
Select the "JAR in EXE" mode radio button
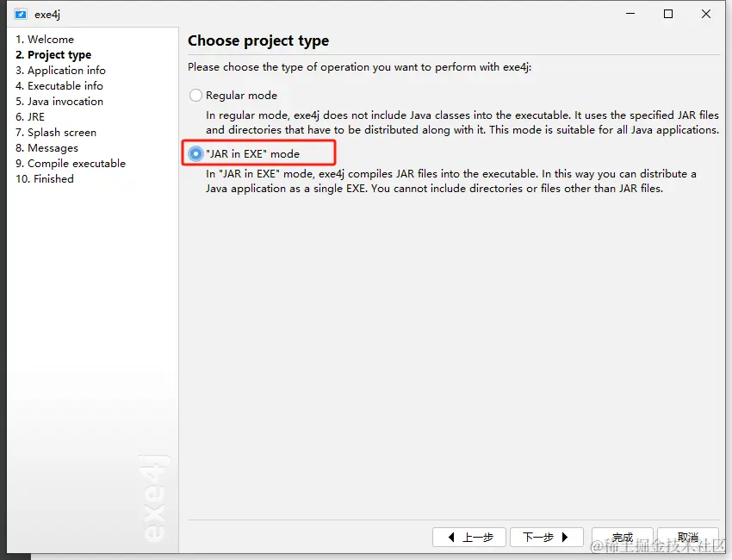pos(195,153)
